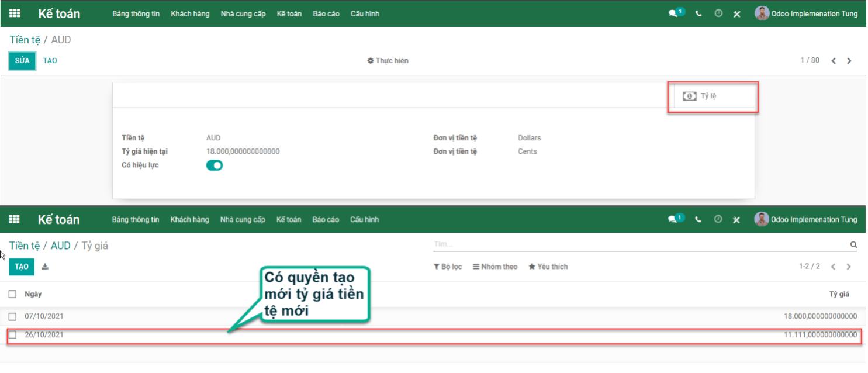Image resolution: width=868 pixels, height=373 pixels.
Task: Tick checkbox for the 07/10/2021 row
Action: coord(12,316)
